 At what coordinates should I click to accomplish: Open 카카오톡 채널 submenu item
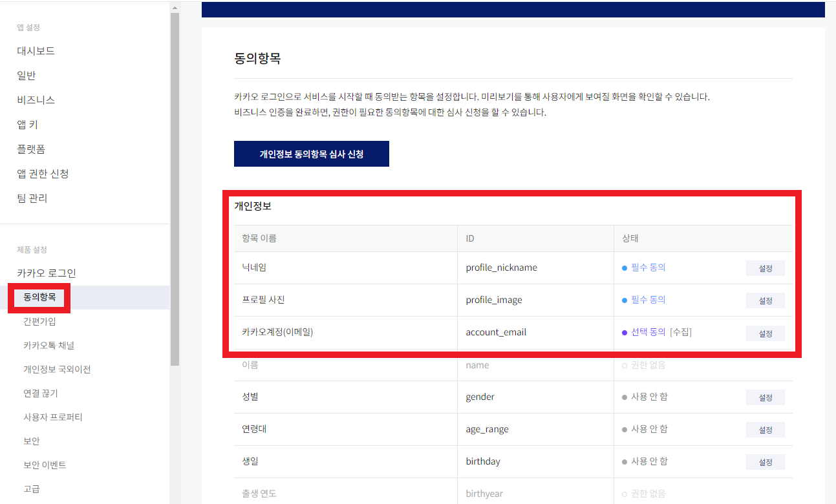tap(48, 346)
